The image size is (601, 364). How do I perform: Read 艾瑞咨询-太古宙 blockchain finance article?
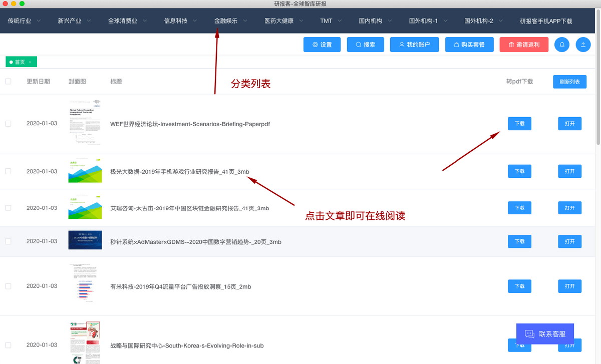coord(190,208)
